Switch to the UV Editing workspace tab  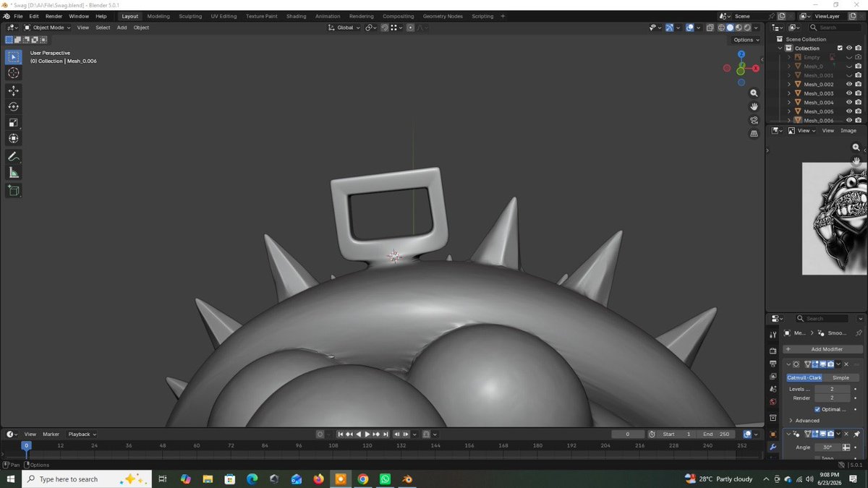(x=224, y=16)
